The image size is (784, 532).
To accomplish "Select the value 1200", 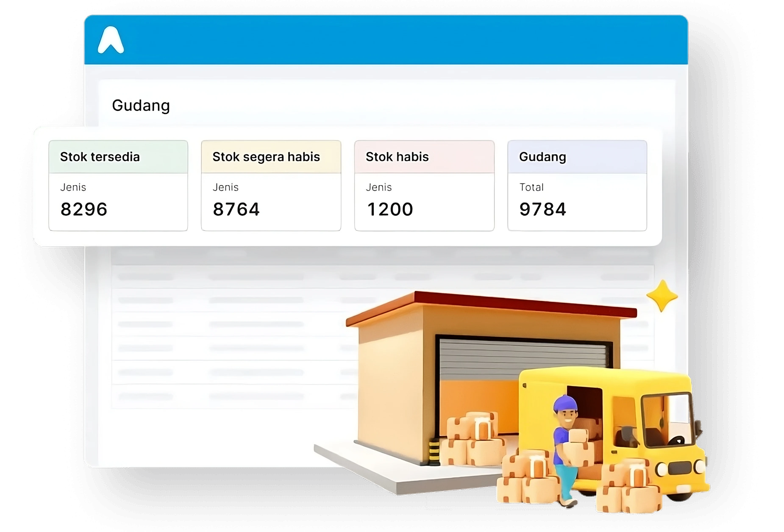I will 390,209.
